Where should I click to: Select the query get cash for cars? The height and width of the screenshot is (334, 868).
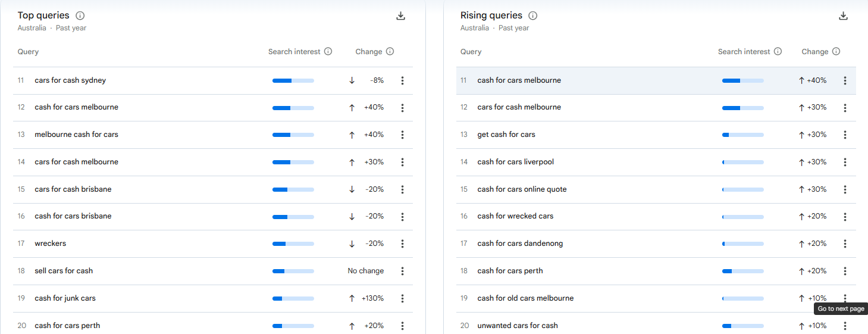(x=506, y=135)
